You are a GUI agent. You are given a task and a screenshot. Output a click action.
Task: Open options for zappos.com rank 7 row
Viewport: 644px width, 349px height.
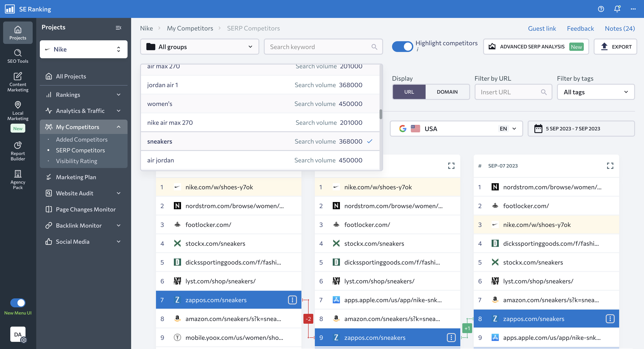coord(292,300)
